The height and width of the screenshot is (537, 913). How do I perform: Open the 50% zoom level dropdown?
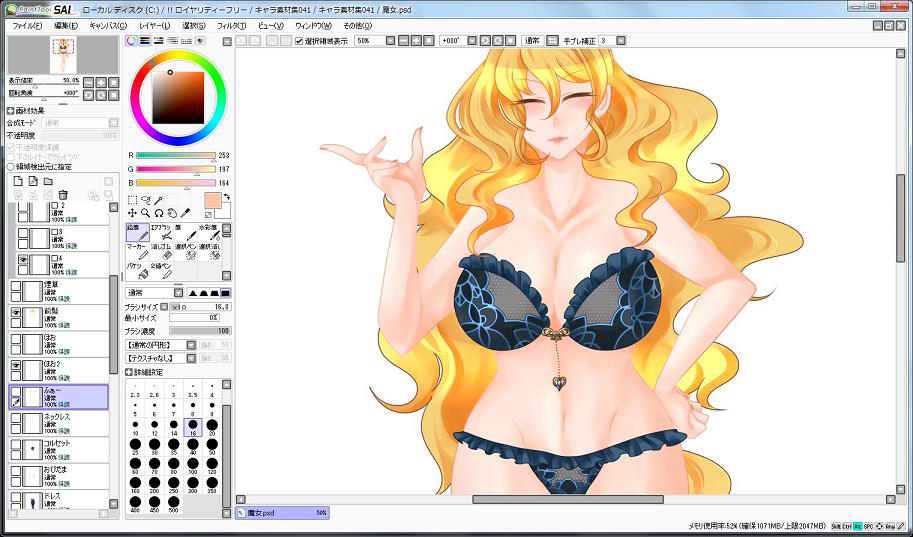pos(376,41)
